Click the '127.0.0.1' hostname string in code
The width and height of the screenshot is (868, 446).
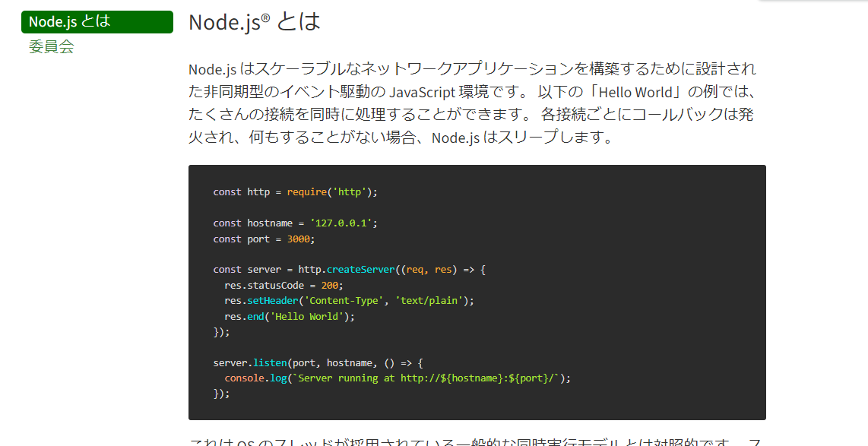[343, 223]
